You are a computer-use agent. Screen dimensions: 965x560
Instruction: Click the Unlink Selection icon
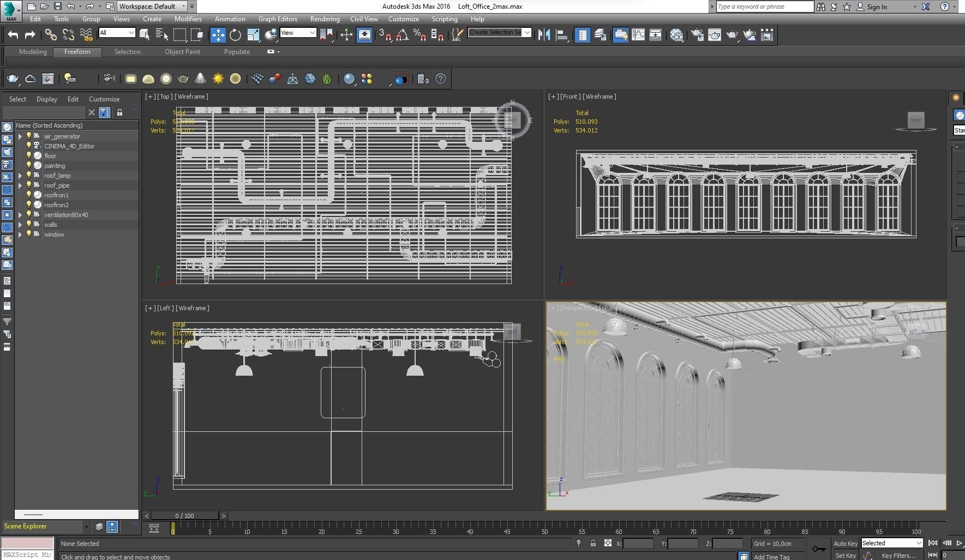(68, 35)
